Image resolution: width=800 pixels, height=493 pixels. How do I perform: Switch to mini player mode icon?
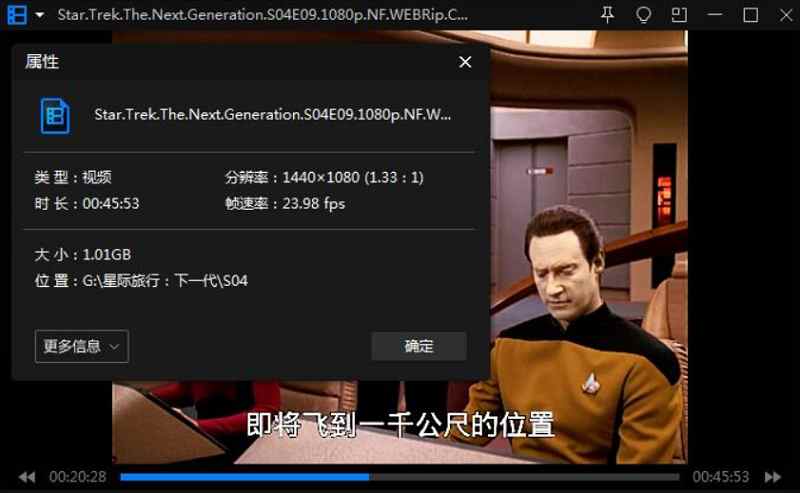point(679,15)
